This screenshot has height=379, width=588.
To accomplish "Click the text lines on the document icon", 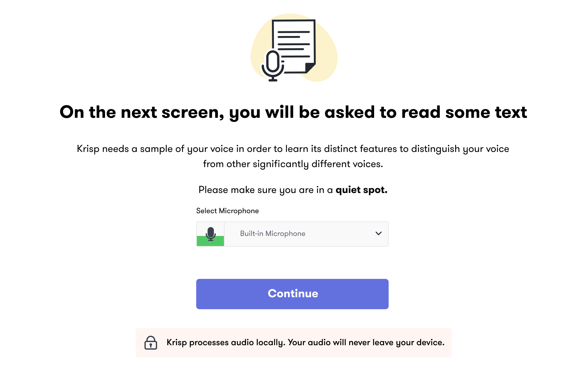I will coord(294,44).
